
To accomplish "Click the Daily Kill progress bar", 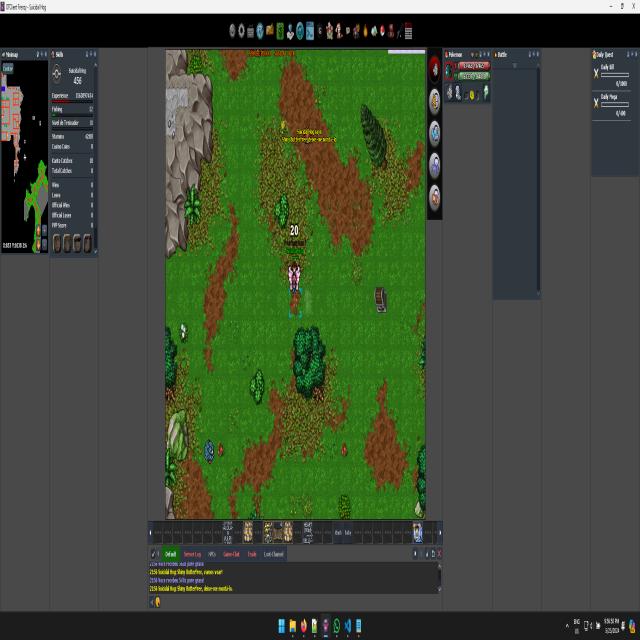I will point(615,75).
